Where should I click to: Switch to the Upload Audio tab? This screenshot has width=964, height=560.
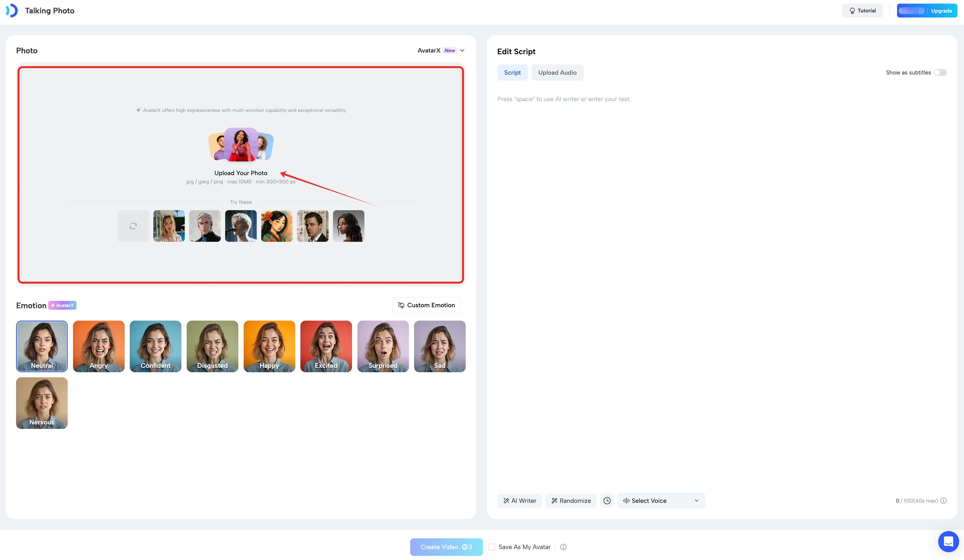coord(557,73)
